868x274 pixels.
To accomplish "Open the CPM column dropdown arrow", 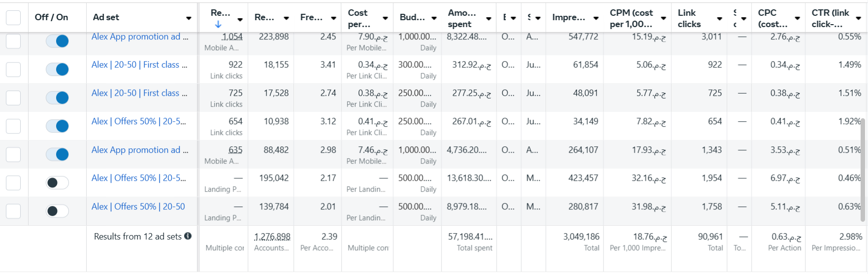I will (x=664, y=18).
